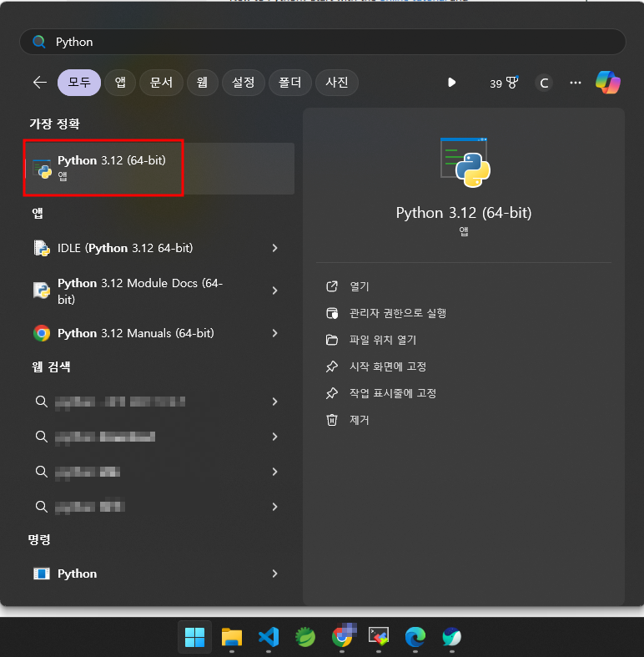This screenshot has width=644, height=657.
Task: Expand the Python command chevron
Action: 274,574
